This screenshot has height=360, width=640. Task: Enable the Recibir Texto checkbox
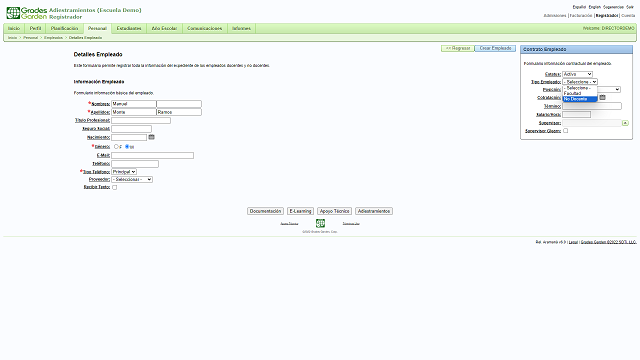[x=115, y=187]
